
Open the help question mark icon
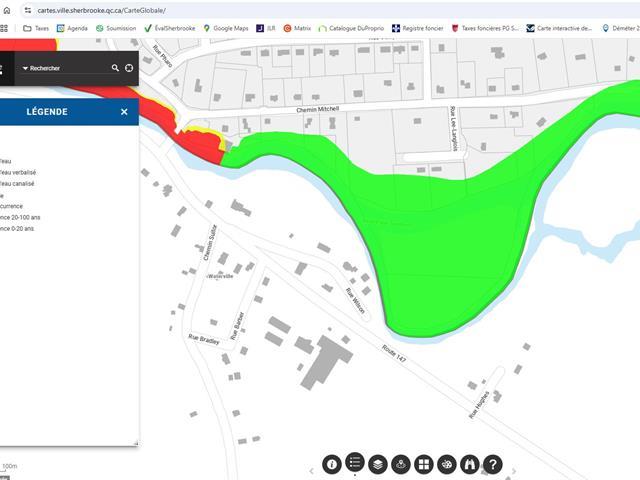(x=492, y=465)
